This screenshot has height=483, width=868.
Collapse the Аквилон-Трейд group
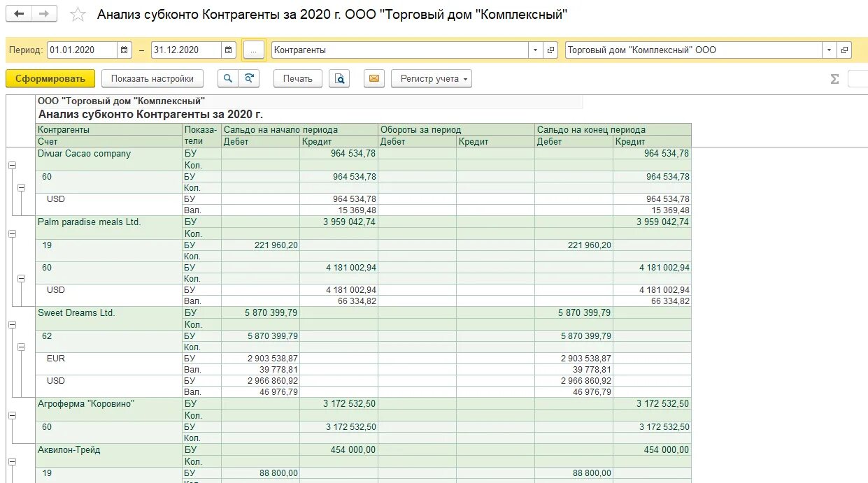pyautogui.click(x=12, y=461)
